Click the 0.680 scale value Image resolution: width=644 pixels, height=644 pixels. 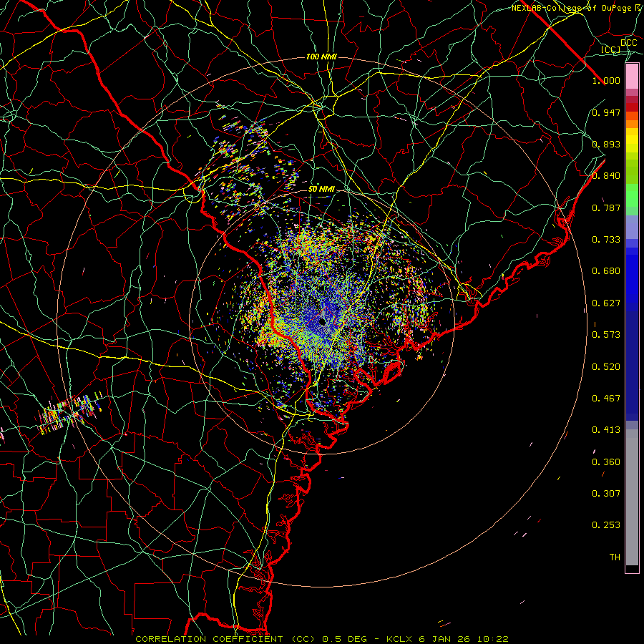coord(606,271)
